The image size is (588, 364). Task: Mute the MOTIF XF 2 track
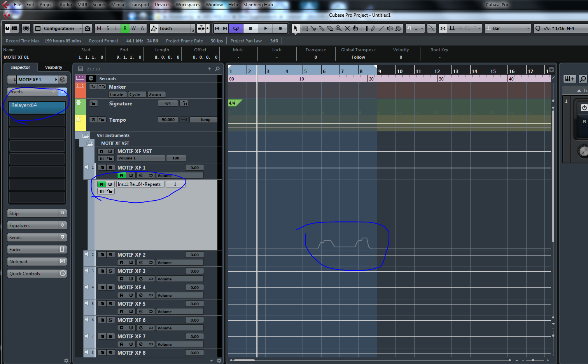pos(102,255)
